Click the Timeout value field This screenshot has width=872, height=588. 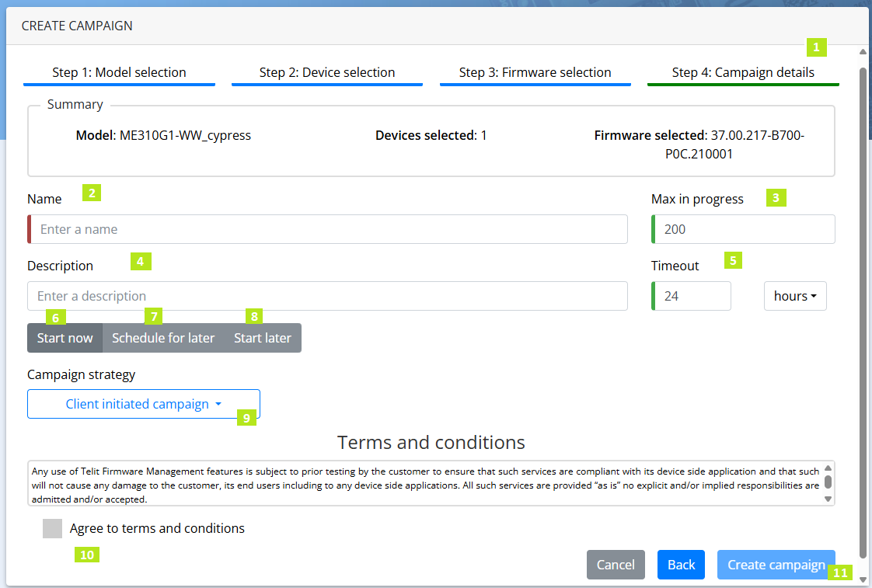point(691,296)
